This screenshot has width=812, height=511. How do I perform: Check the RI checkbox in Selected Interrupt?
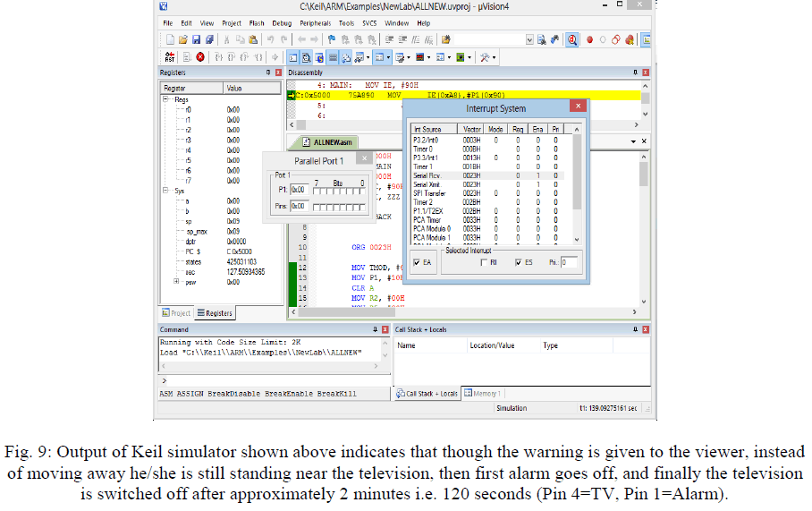(x=484, y=262)
